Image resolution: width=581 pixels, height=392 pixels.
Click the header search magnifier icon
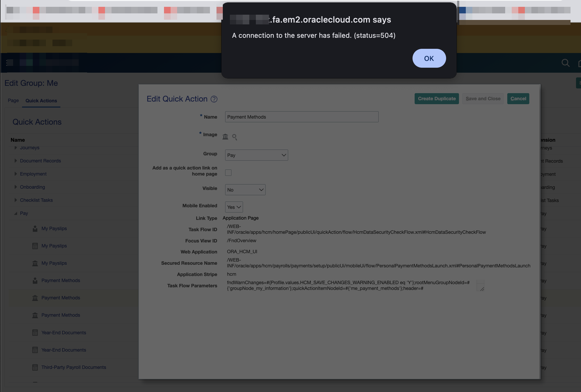565,63
